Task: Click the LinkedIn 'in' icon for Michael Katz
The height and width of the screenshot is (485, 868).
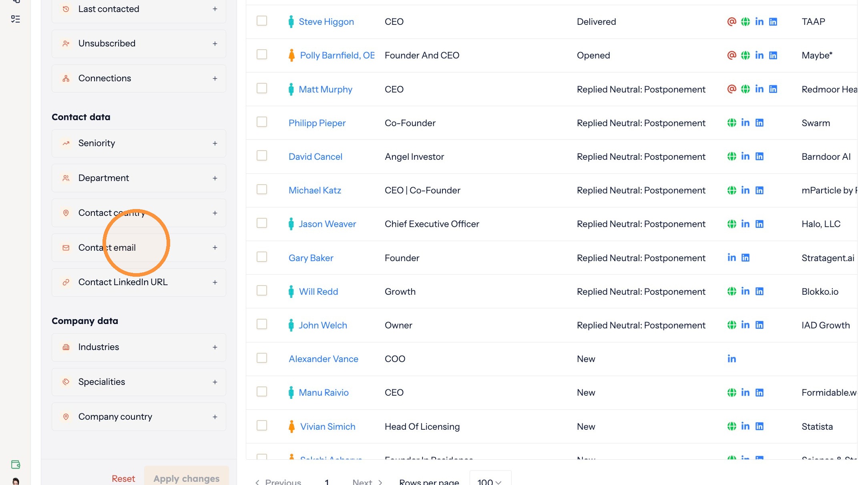Action: coord(745,190)
